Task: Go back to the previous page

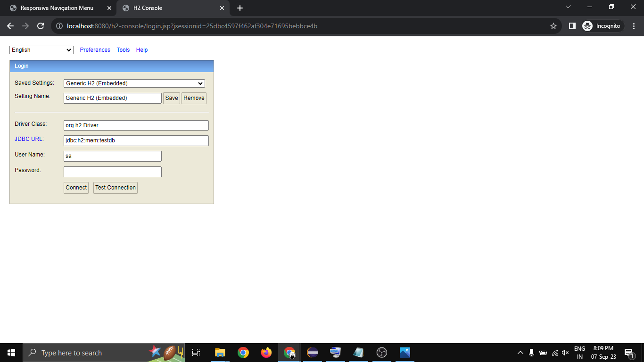Action: pyautogui.click(x=10, y=26)
